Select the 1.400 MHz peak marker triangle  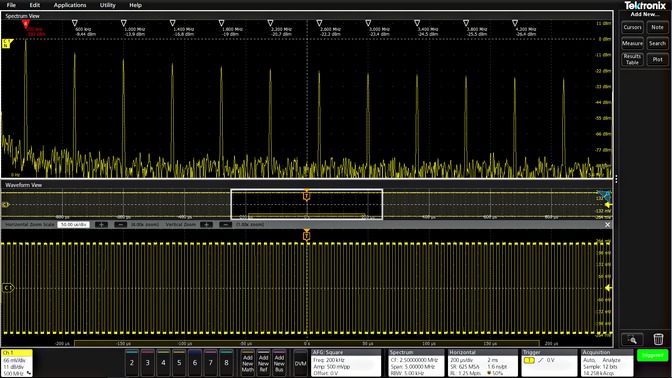tap(172, 23)
